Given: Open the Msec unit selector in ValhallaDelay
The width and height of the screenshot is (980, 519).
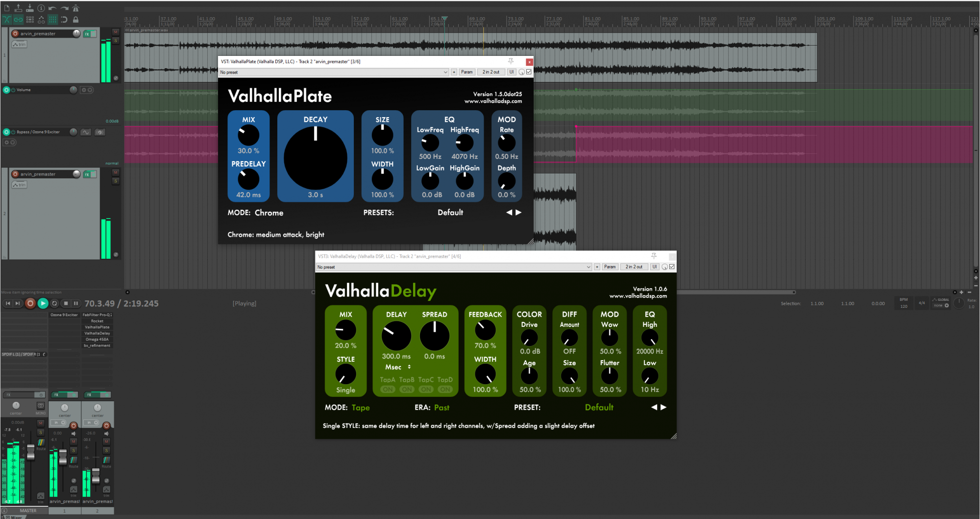Looking at the screenshot, I should pos(395,367).
